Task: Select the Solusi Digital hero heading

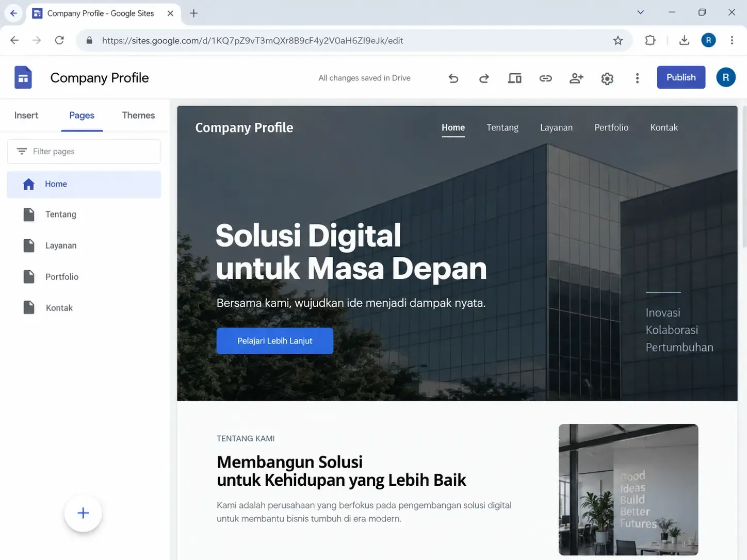Action: coord(351,252)
